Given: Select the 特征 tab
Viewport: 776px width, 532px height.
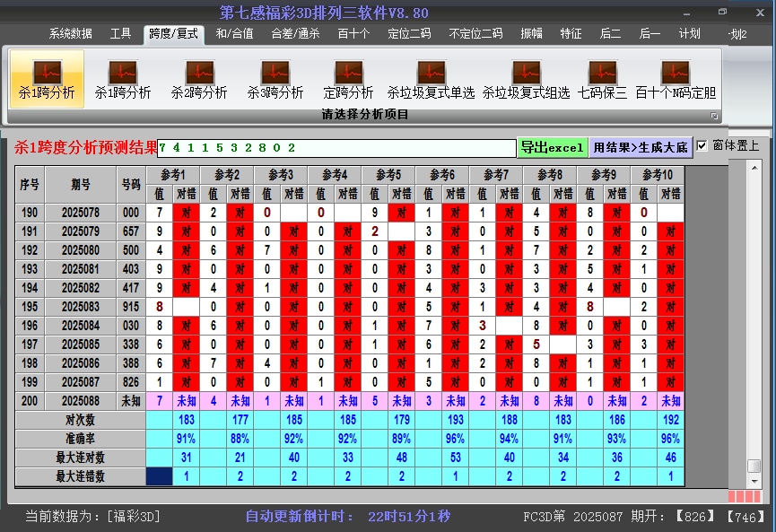Looking at the screenshot, I should [571, 34].
